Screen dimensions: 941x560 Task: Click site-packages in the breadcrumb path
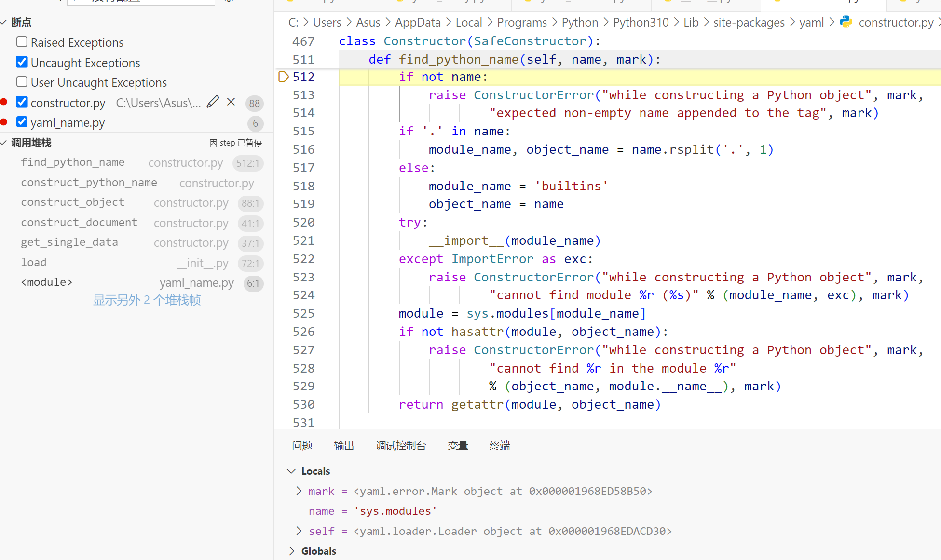(x=749, y=22)
